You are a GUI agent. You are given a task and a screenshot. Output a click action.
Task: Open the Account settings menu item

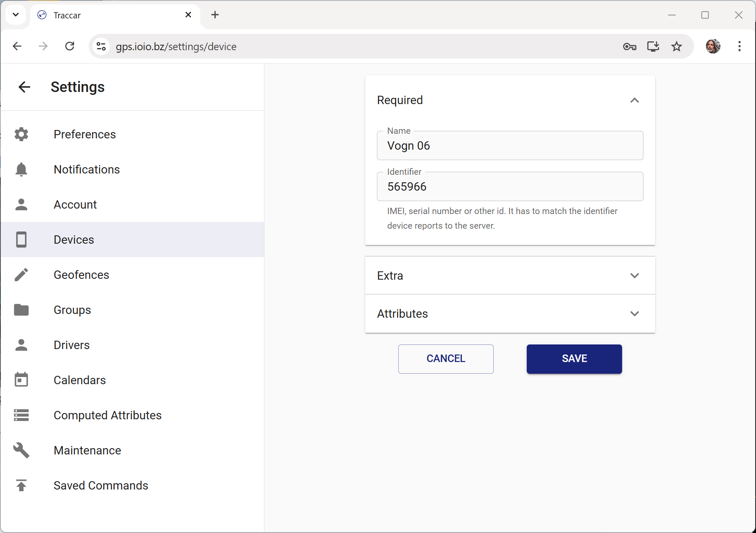pos(75,204)
